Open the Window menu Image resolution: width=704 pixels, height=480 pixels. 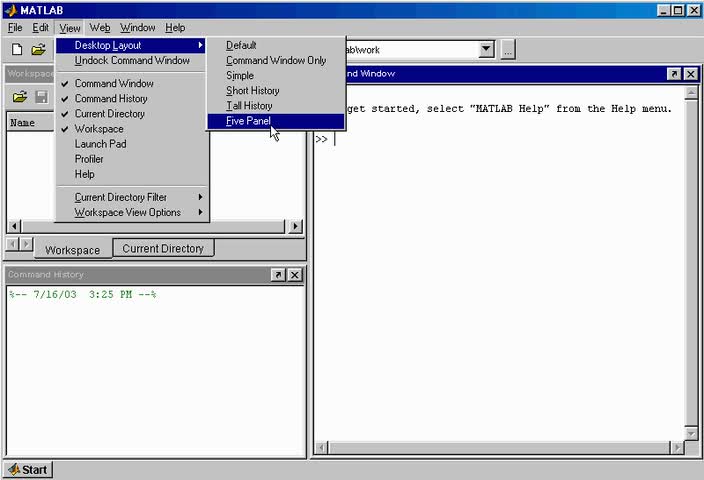(137, 28)
